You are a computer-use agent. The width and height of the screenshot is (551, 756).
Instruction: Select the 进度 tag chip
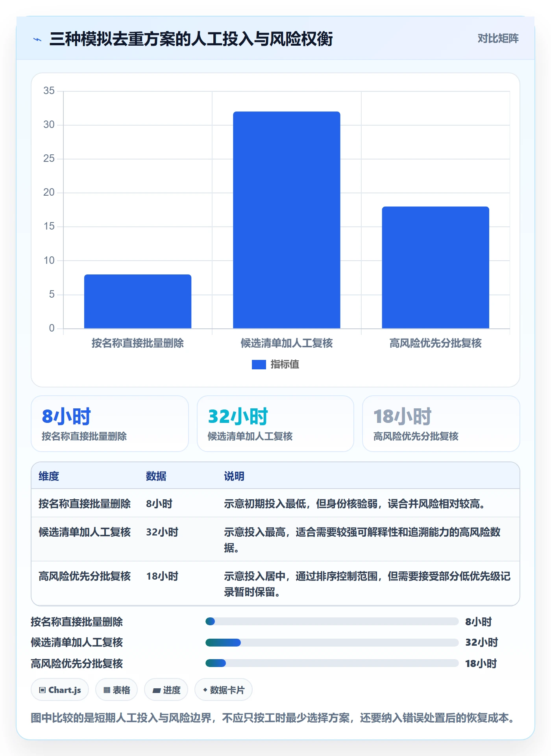(x=166, y=689)
